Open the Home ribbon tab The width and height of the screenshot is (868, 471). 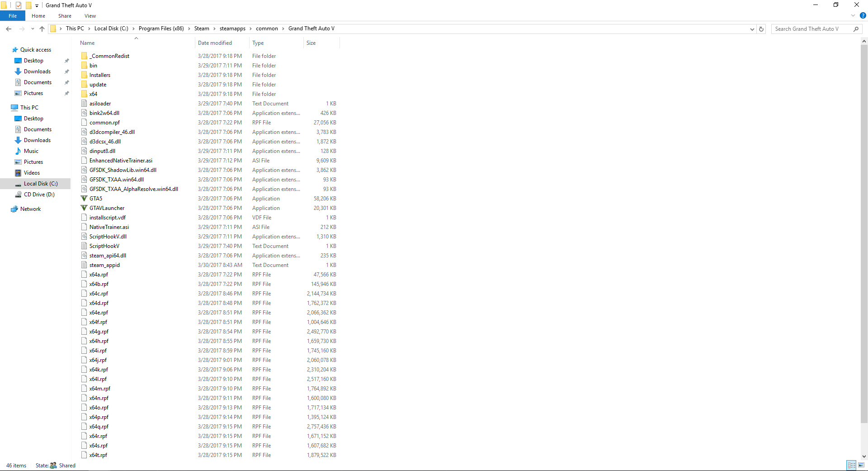pyautogui.click(x=38, y=16)
